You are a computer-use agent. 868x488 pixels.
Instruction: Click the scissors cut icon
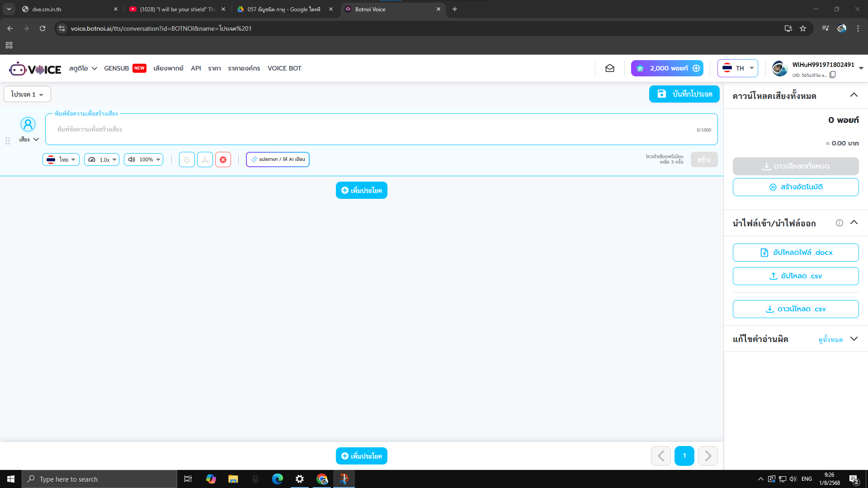[205, 160]
